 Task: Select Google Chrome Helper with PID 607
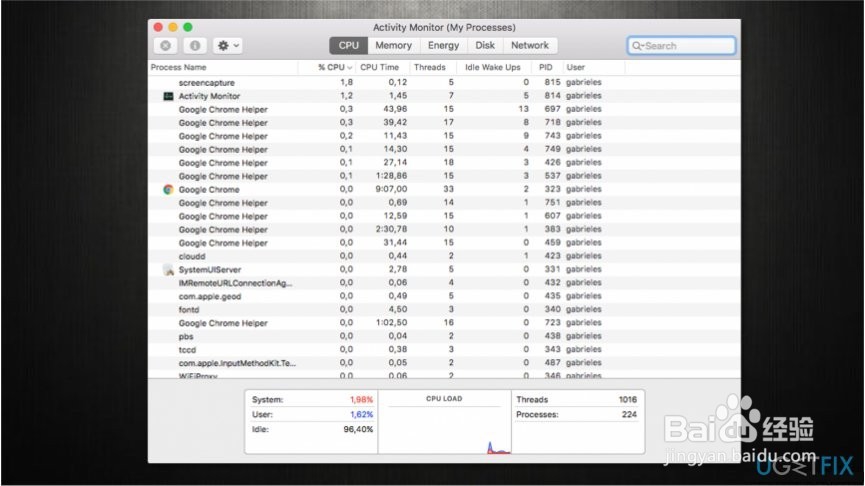pyautogui.click(x=444, y=216)
